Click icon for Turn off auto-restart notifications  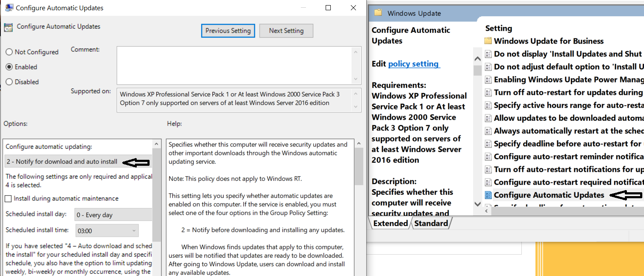pyautogui.click(x=488, y=169)
